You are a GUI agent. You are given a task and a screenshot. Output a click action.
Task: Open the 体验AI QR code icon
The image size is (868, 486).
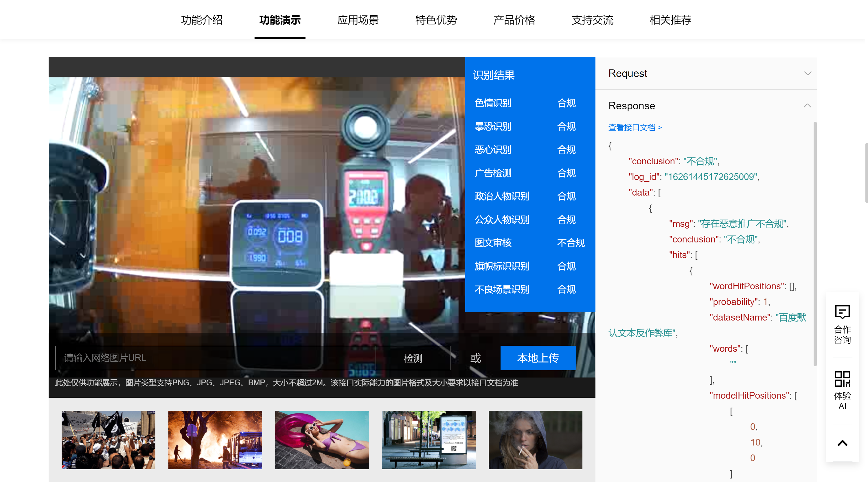842,379
